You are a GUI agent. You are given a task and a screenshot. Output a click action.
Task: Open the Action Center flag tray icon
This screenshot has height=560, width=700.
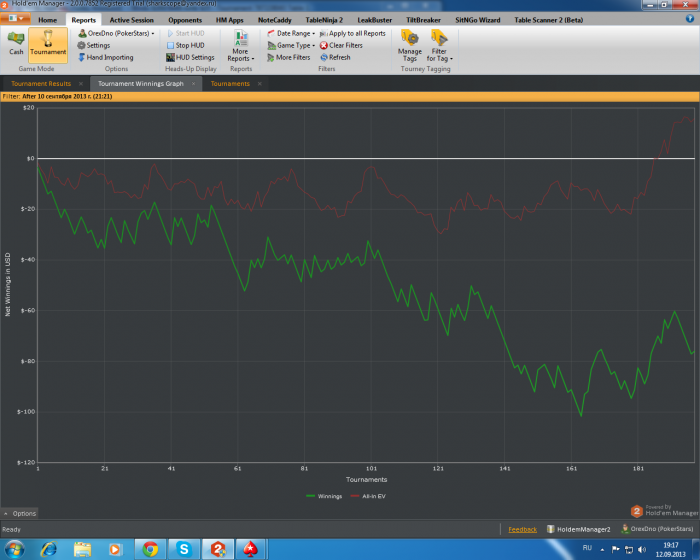click(616, 549)
